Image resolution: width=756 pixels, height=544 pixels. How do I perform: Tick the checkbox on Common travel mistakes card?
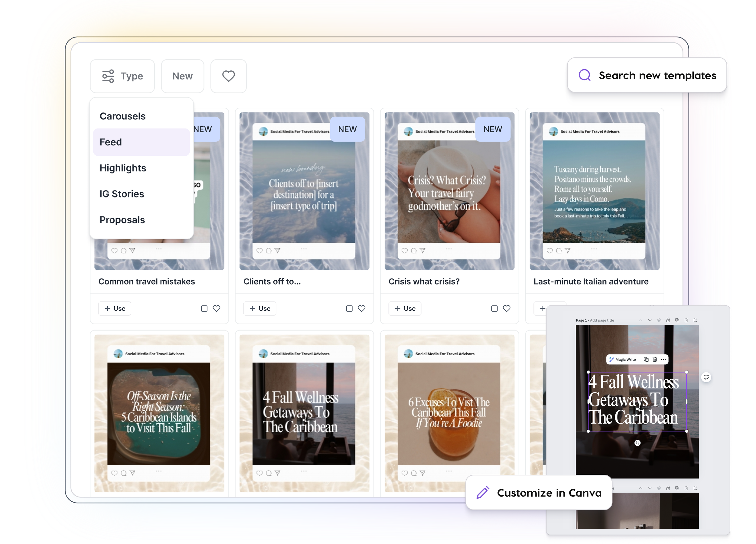pos(204,308)
